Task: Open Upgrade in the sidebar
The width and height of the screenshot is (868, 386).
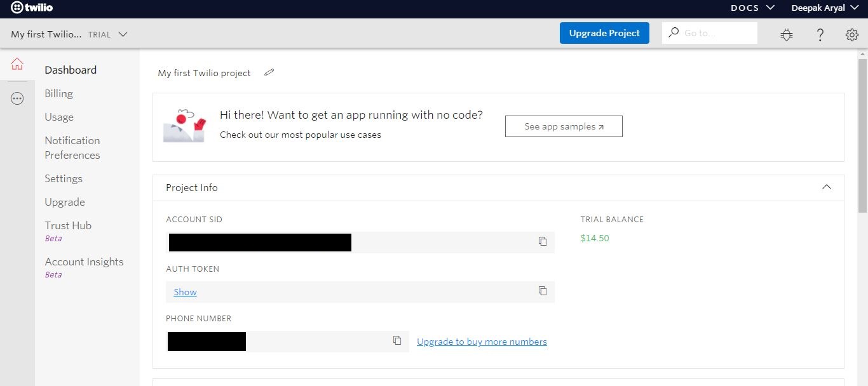Action: 65,202
